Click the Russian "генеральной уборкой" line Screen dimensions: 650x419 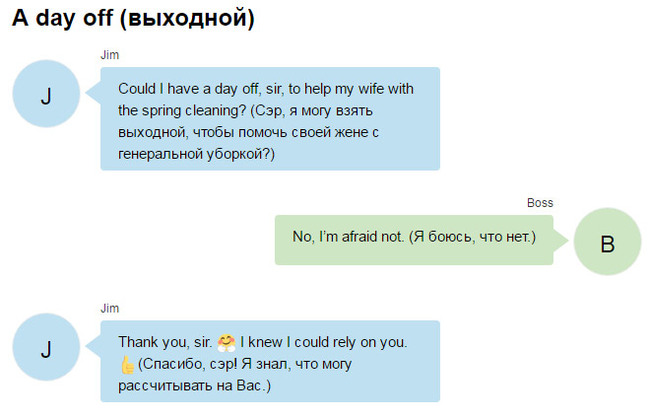[195, 154]
